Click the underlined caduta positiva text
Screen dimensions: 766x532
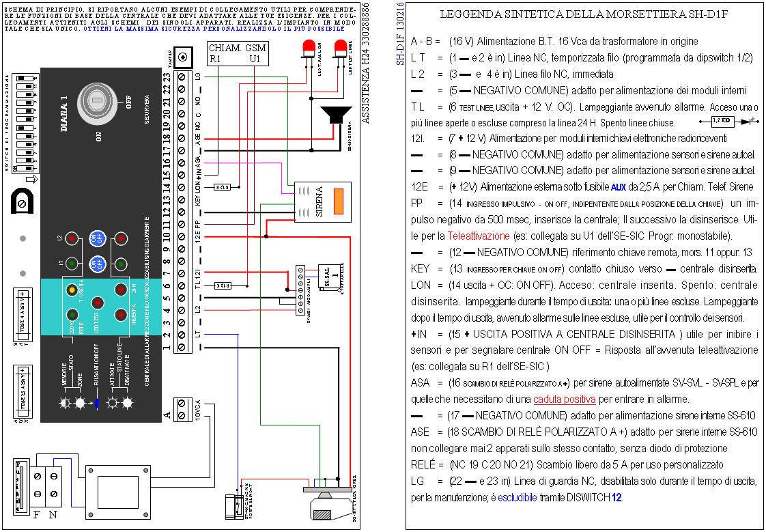[564, 399]
